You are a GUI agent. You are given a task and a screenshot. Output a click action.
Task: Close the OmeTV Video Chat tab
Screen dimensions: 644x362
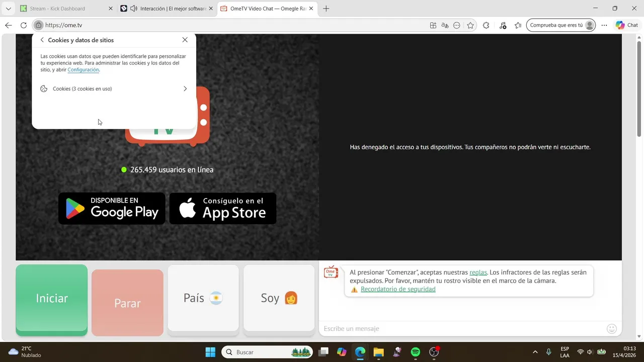pyautogui.click(x=311, y=9)
